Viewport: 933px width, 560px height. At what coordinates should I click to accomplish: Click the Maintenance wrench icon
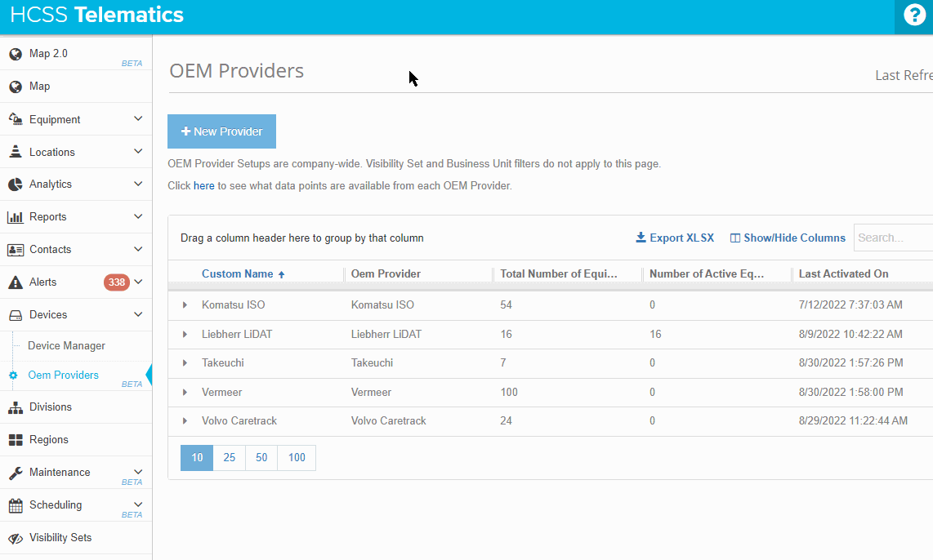[16, 473]
